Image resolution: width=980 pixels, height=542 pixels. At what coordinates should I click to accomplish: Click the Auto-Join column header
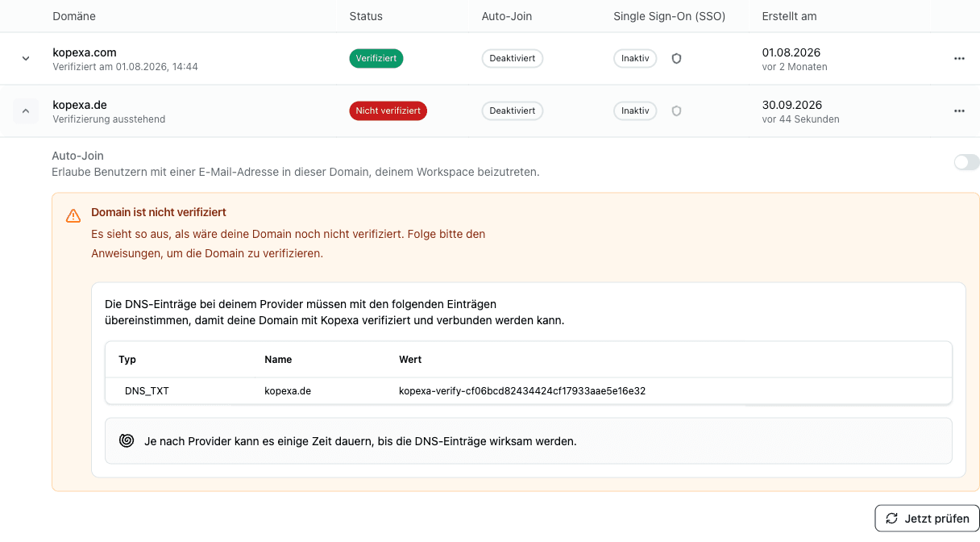507,16
